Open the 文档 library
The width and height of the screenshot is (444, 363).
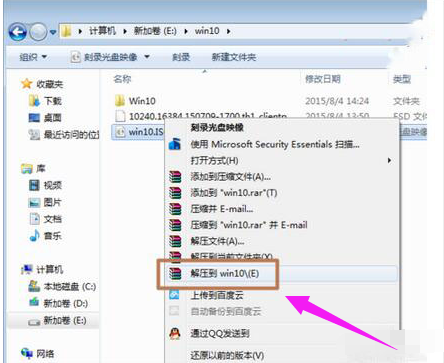45,219
